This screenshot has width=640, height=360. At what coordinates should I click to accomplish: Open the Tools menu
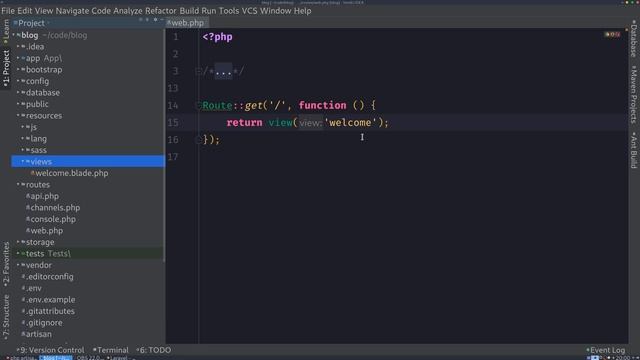229,11
